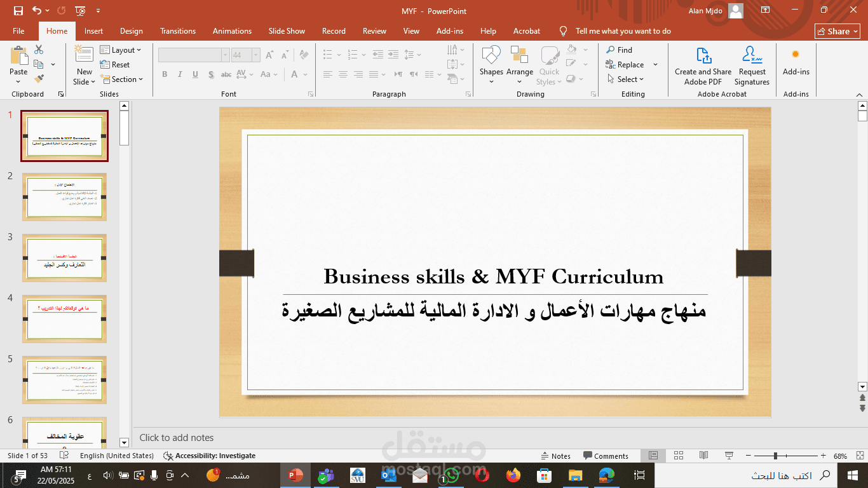Click the Find magnifier icon

(610, 50)
